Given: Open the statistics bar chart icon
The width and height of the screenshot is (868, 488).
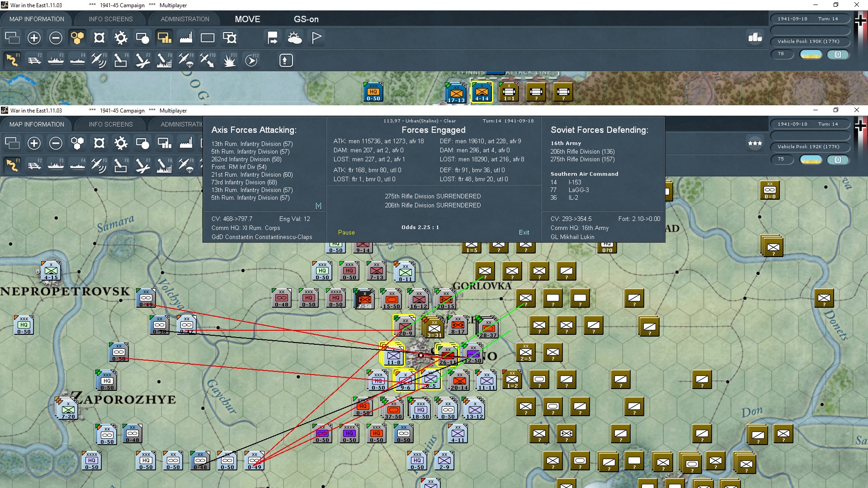Looking at the screenshot, I should point(755,38).
